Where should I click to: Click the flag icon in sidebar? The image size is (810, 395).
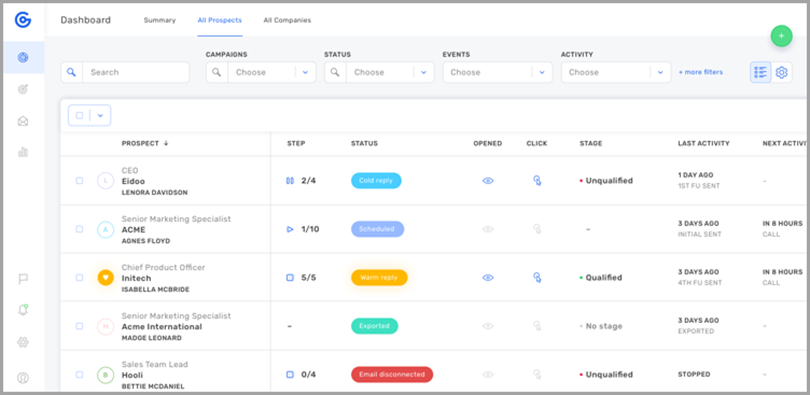pyautogui.click(x=23, y=279)
